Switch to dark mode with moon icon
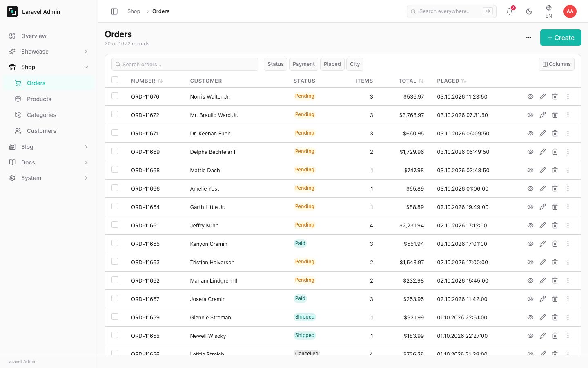The image size is (588, 368). [x=529, y=11]
